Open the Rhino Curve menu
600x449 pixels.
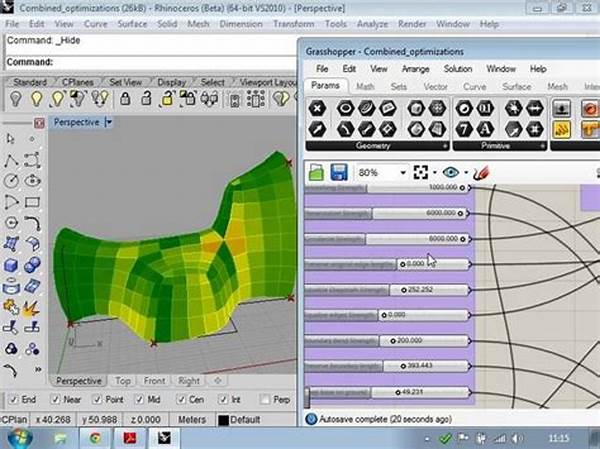(x=95, y=24)
